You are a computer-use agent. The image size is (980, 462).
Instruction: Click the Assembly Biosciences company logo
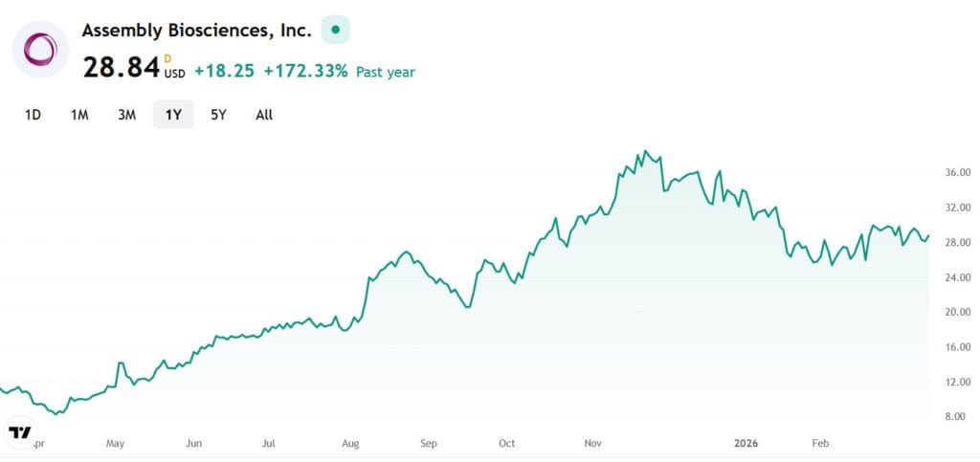coord(40,50)
